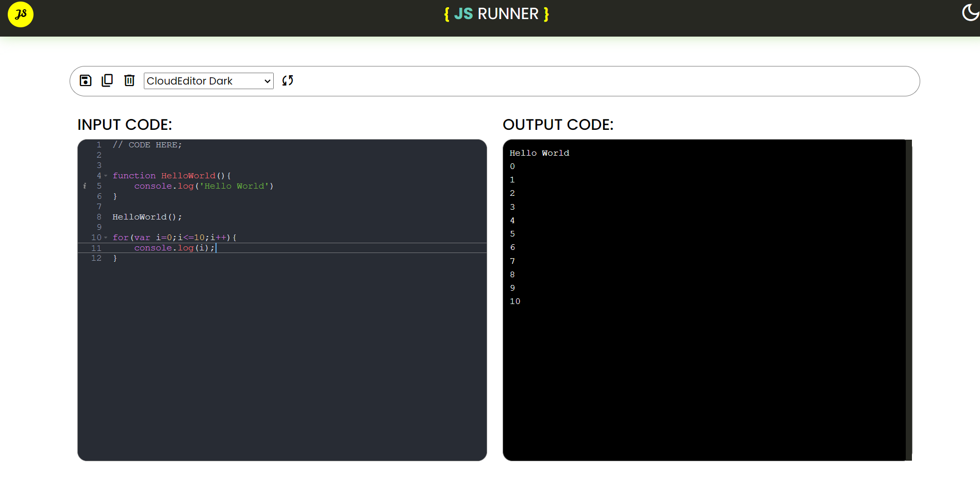This screenshot has width=980, height=488.
Task: Open the CloudEditor Dark theme dropdown
Action: point(208,81)
